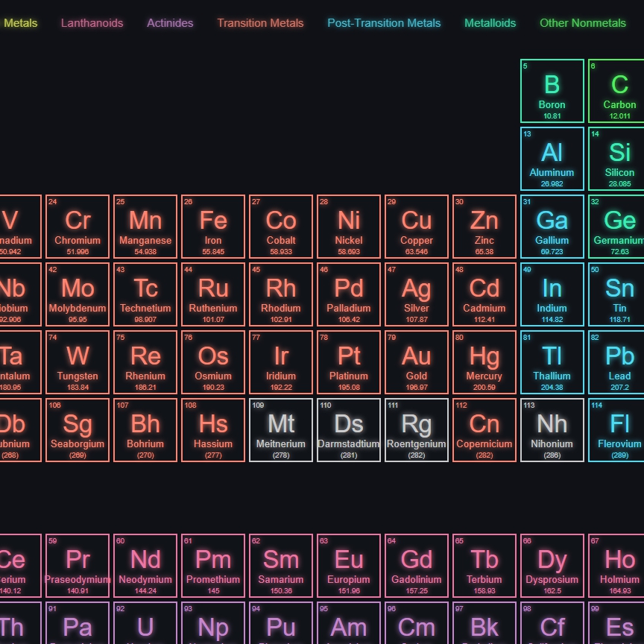Open the Copper element card
The height and width of the screenshot is (644, 644).
[x=417, y=227]
